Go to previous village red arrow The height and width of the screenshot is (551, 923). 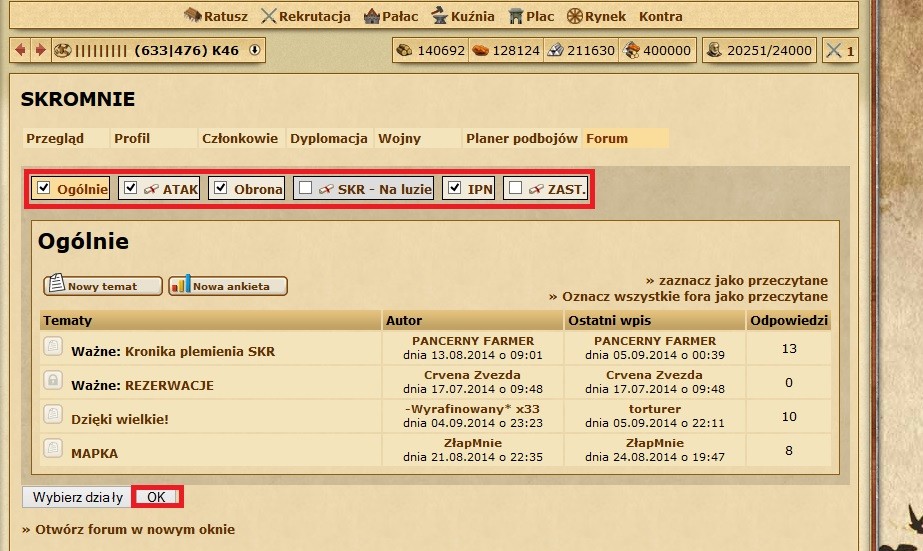[x=20, y=50]
